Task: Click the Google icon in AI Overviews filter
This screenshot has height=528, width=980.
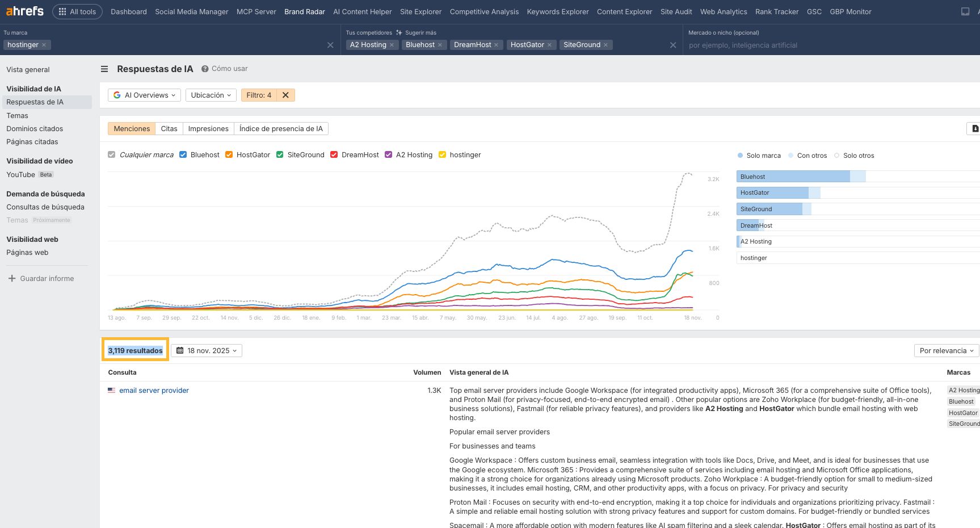Action: point(117,95)
